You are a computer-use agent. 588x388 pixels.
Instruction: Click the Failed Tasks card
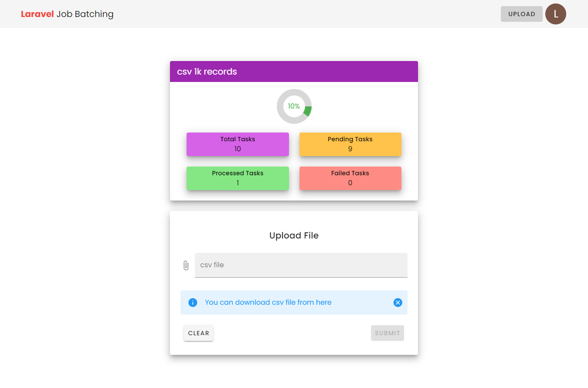tap(350, 178)
